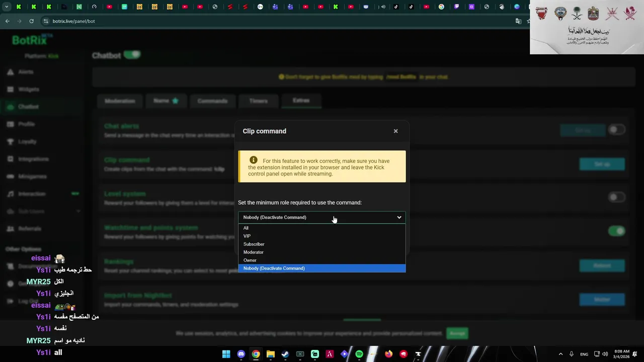Disable Watchtime and points system toggle
Viewport: 644px width, 362px height.
(x=616, y=231)
